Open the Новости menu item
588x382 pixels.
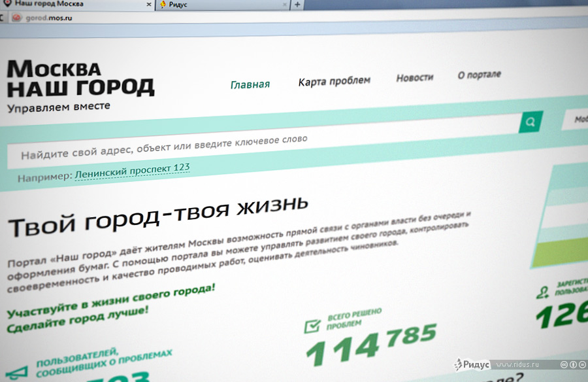[x=415, y=77]
